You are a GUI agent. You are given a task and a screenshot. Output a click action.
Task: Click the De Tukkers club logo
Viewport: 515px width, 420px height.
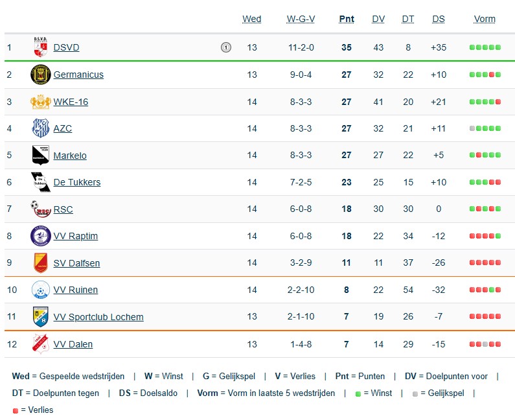[40, 182]
